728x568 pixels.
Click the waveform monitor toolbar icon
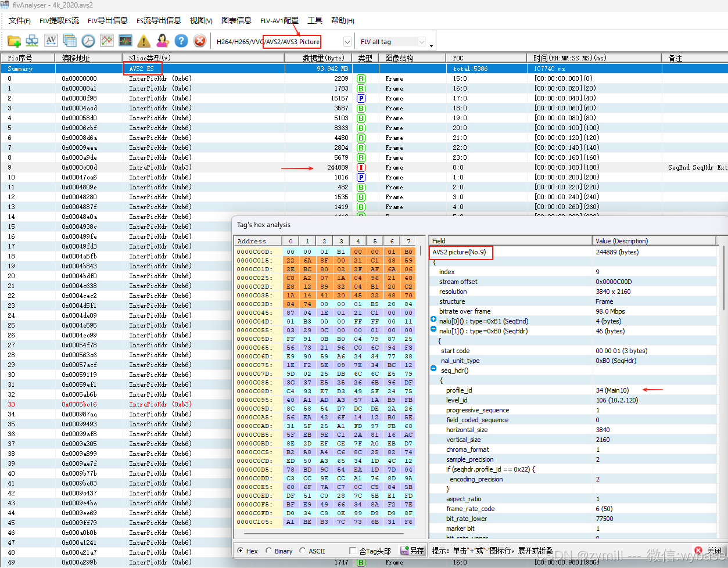point(125,41)
